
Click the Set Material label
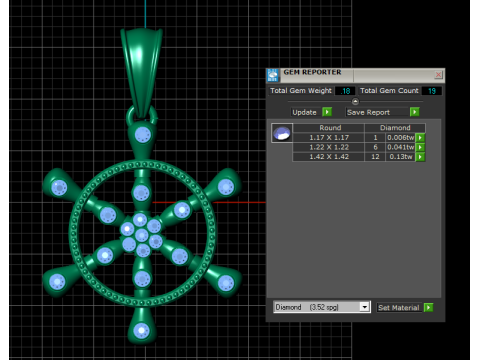point(398,308)
